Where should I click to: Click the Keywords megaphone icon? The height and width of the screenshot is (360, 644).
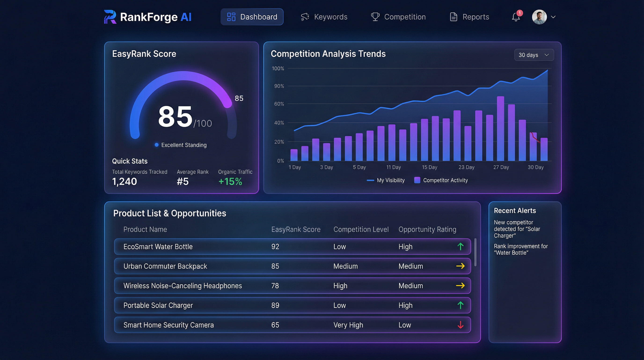[x=305, y=17]
